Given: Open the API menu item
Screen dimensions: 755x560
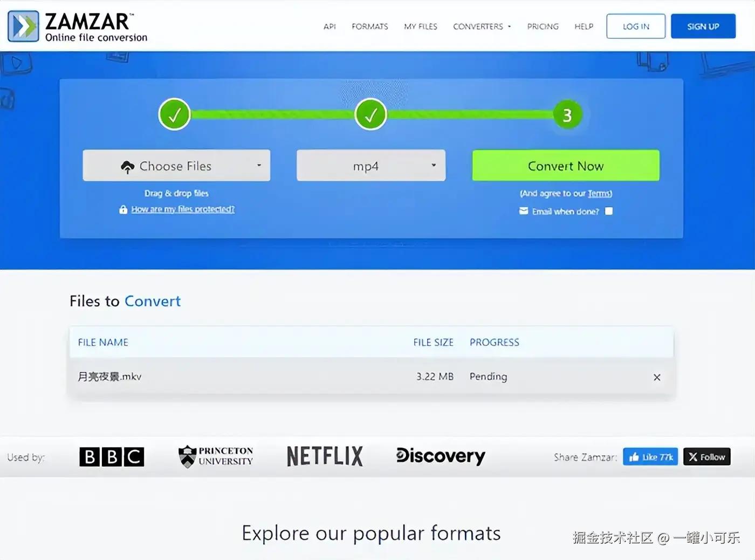Looking at the screenshot, I should point(330,26).
